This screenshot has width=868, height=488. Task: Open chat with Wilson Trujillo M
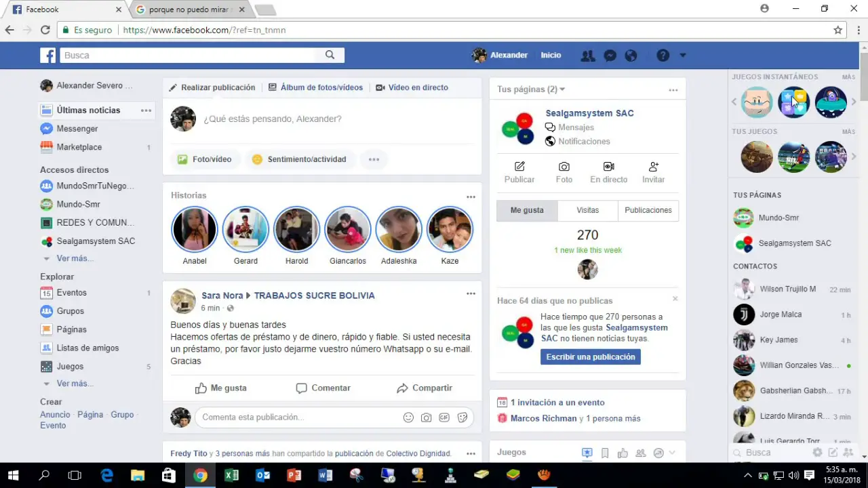click(x=793, y=289)
